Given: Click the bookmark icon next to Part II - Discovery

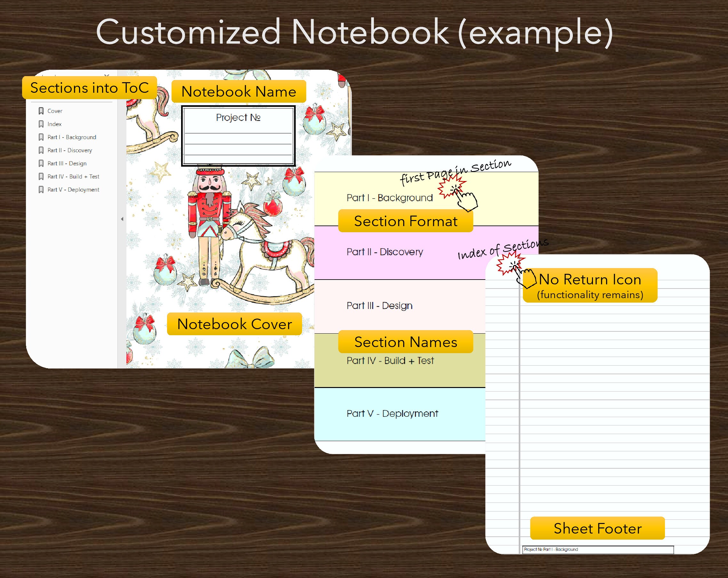Looking at the screenshot, I should (41, 150).
